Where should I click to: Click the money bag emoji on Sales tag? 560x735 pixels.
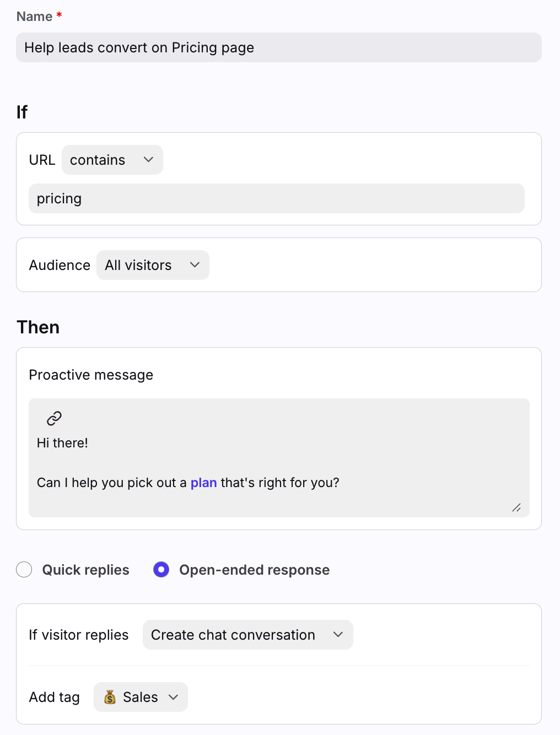(x=110, y=698)
